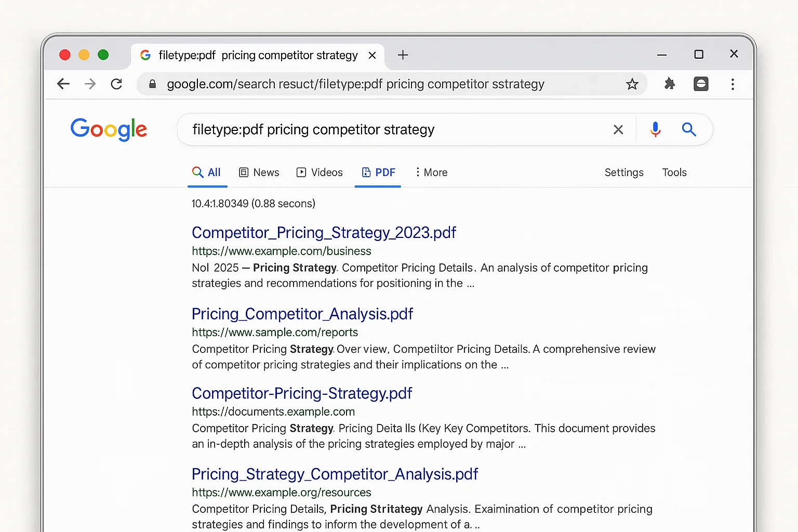
Task: Click the padlock icon in the address bar
Action: 152,84
